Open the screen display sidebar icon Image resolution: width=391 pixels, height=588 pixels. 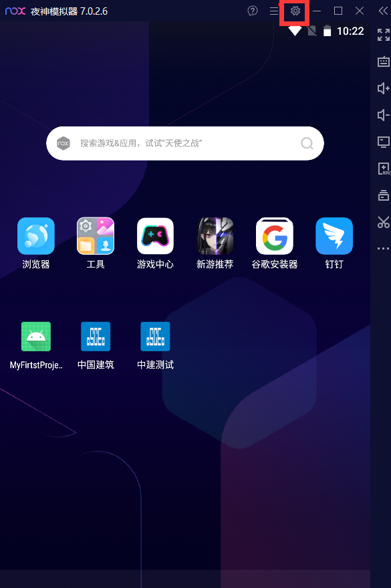click(384, 142)
